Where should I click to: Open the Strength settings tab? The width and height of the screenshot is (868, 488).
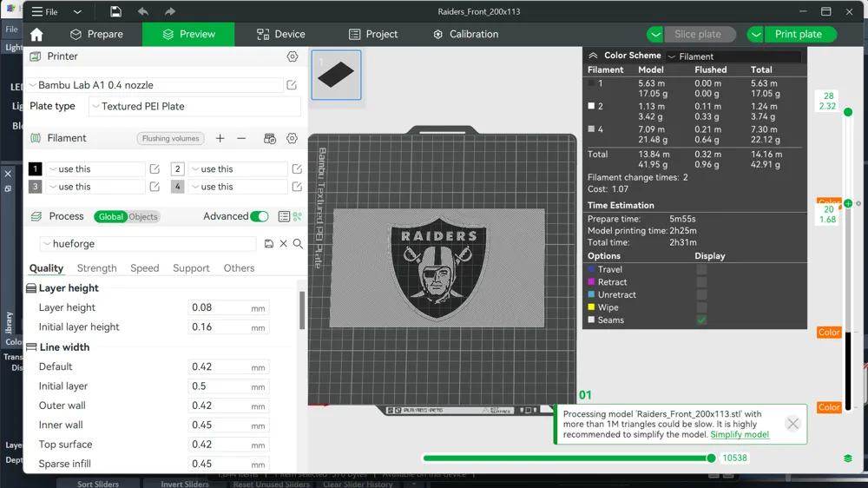[97, 268]
